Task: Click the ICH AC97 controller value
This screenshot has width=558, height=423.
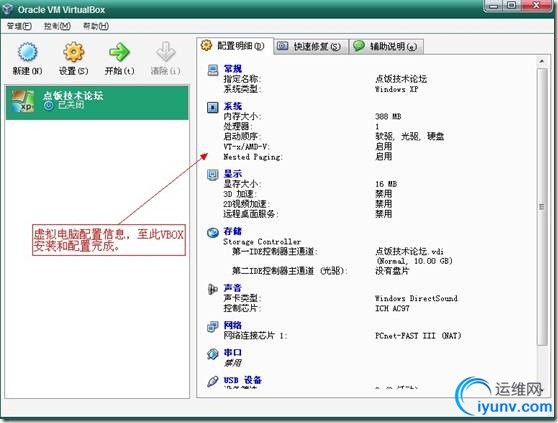Action: 392,308
